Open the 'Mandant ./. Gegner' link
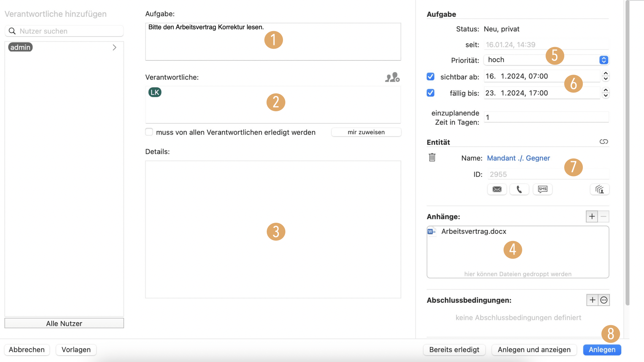This screenshot has height=362, width=644. (x=518, y=158)
